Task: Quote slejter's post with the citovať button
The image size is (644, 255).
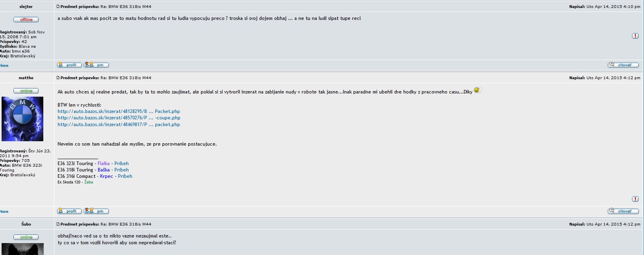Action: [623, 65]
